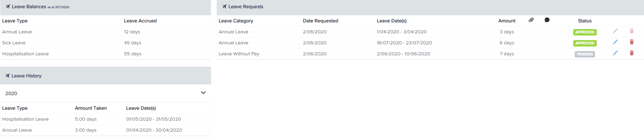The height and width of the screenshot is (137, 644).
Task: Click the Leave Balances panel header
Action: coord(106,7)
